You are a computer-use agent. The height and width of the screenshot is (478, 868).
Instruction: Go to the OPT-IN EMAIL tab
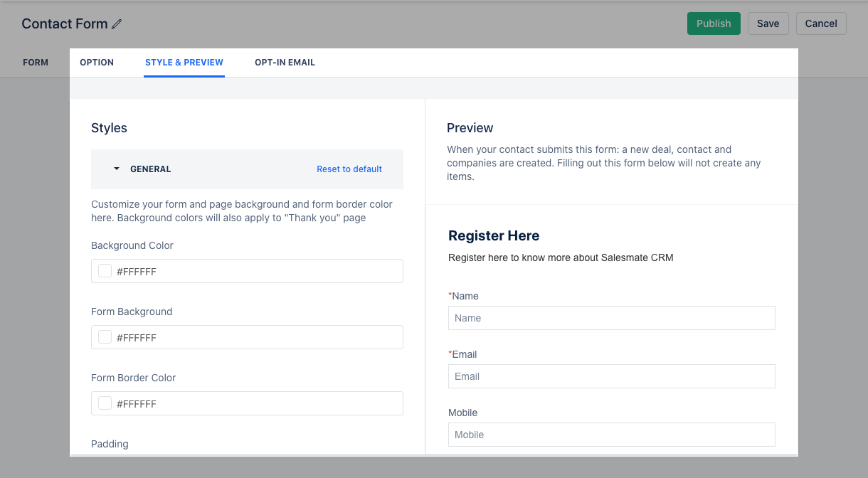tap(285, 63)
